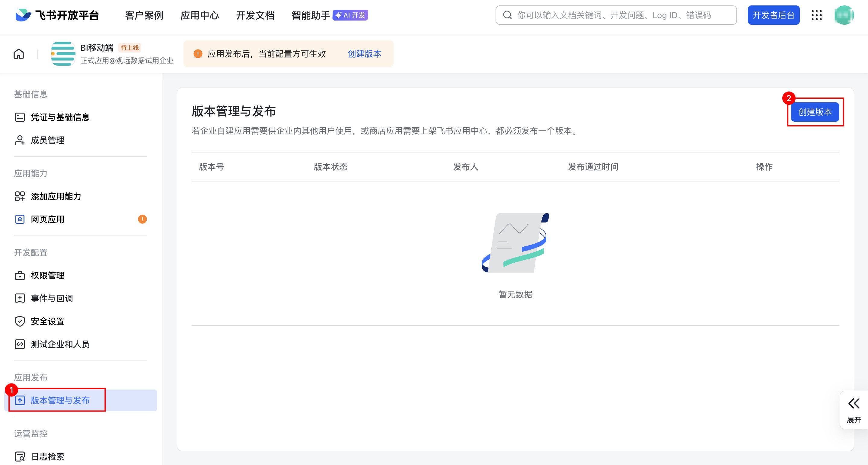868x465 pixels.
Task: Open 安全设置 in the sidebar
Action: (x=47, y=321)
